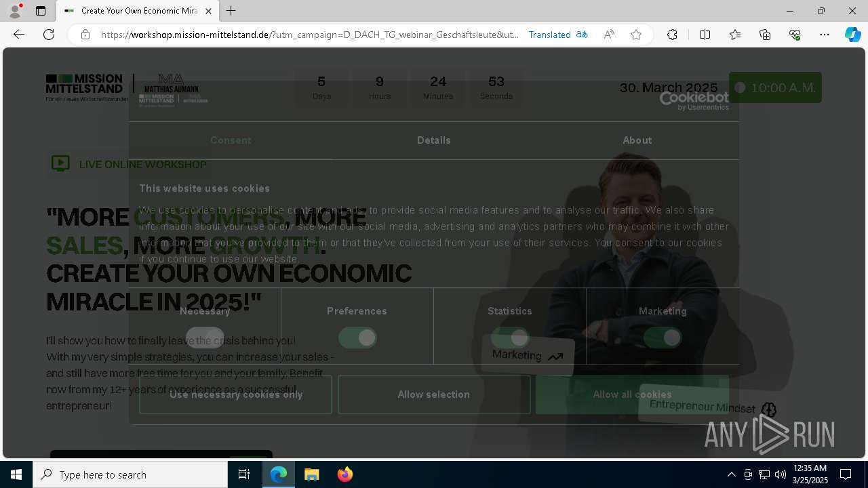Image resolution: width=868 pixels, height=488 pixels.
Task: Open File Explorer from taskbar
Action: (311, 474)
